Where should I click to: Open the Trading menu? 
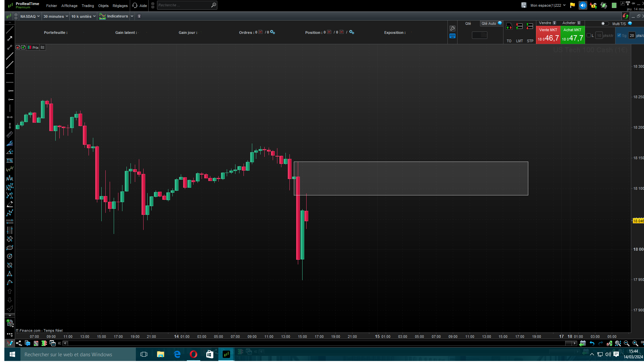(x=88, y=6)
